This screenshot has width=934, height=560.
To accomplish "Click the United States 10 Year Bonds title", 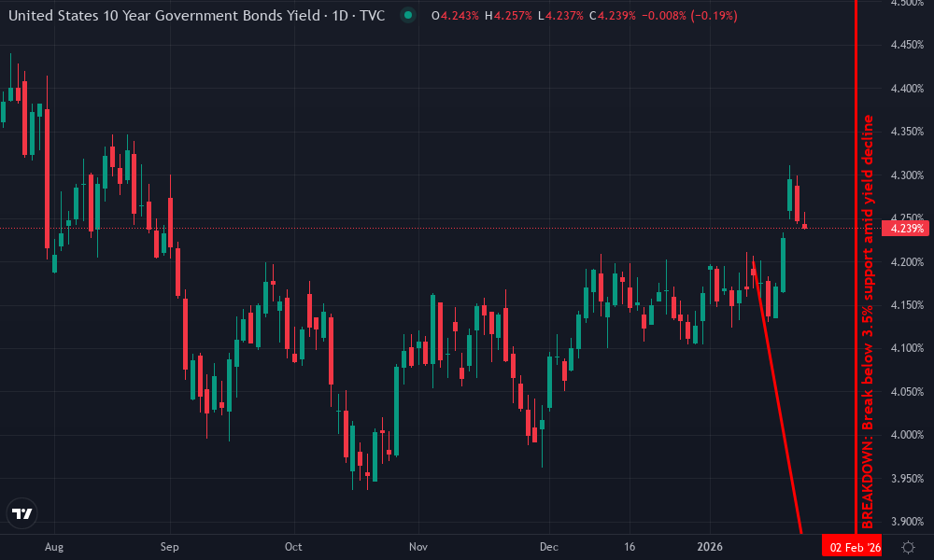I will (x=159, y=16).
